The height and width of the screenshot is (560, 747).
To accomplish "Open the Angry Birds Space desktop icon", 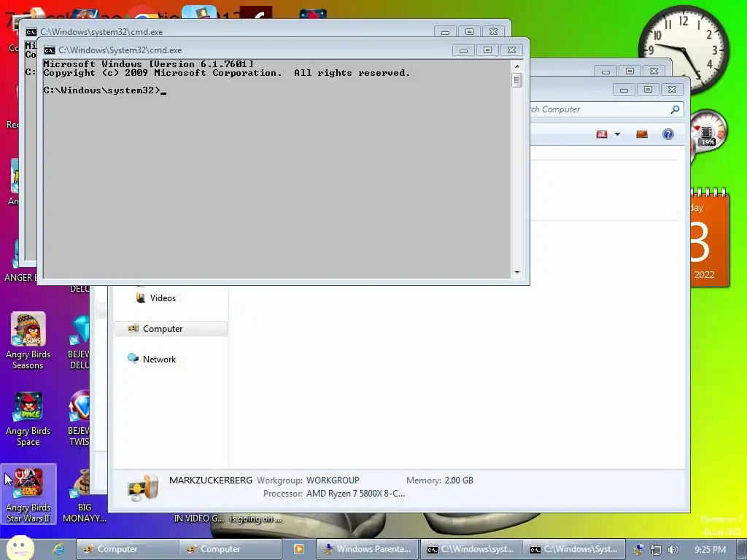I will (x=28, y=418).
